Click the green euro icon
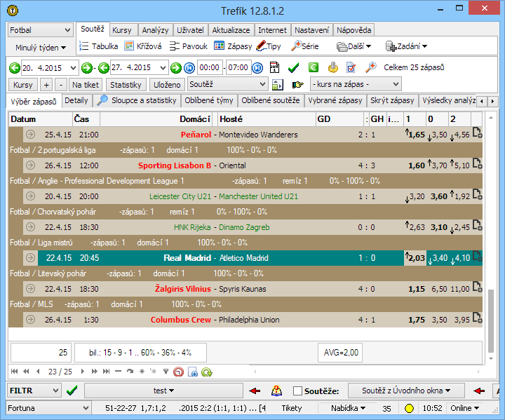Viewport: 505px width, 420px height. 314,67
